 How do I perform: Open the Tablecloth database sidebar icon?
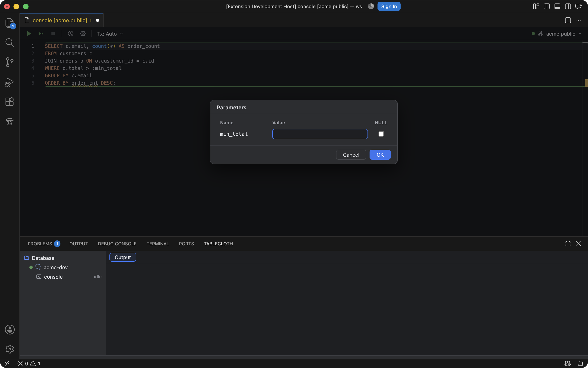point(10,121)
